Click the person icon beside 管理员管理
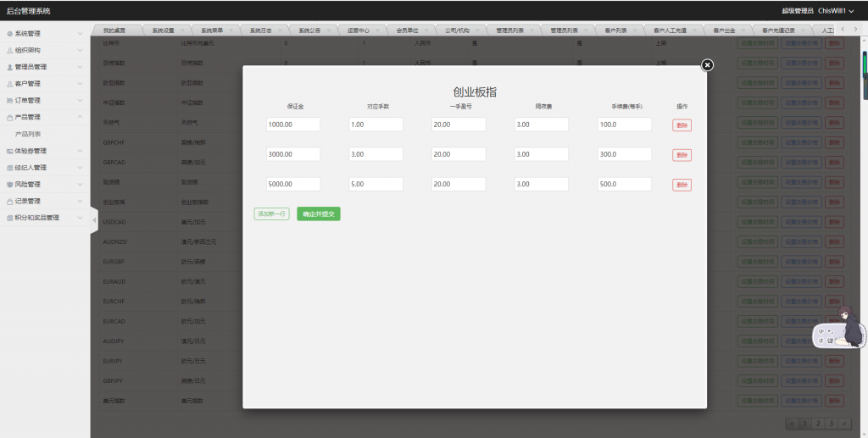Image resolution: width=868 pixels, height=438 pixels. pyautogui.click(x=9, y=67)
